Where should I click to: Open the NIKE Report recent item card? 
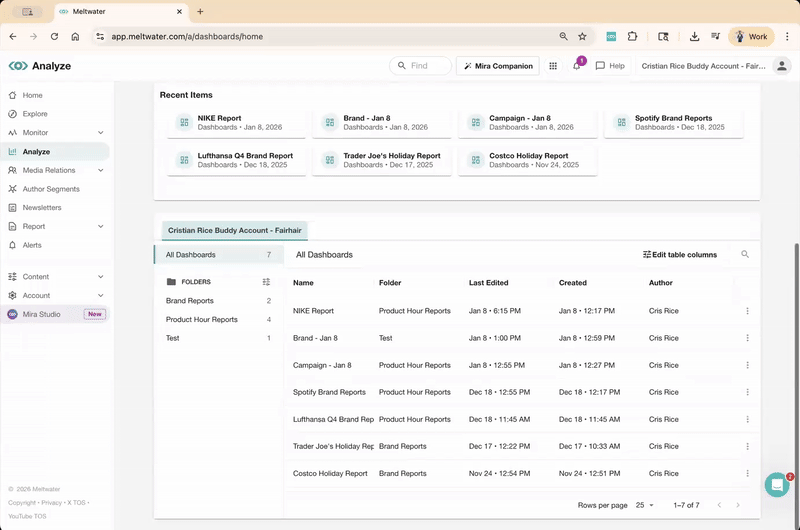click(236, 122)
